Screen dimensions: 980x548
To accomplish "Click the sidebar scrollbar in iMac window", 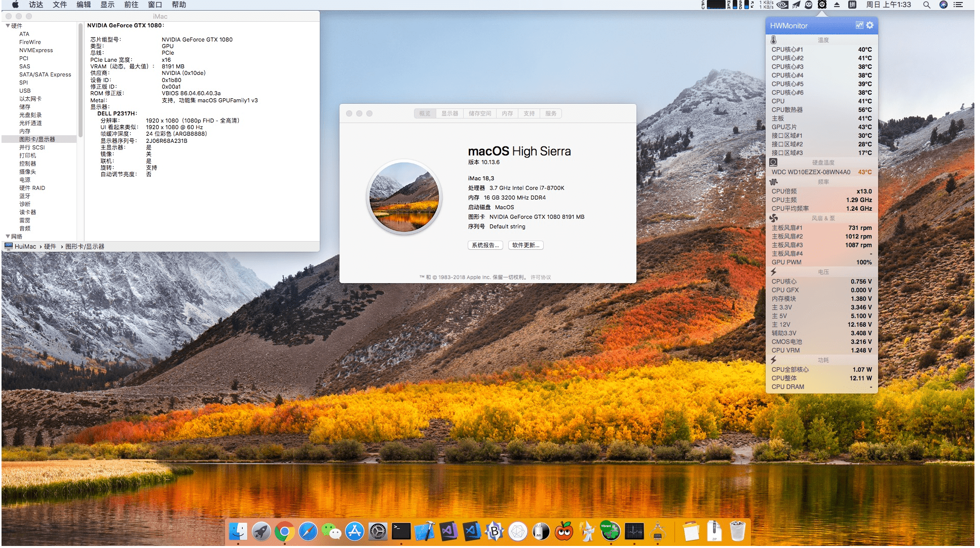I will point(80,80).
